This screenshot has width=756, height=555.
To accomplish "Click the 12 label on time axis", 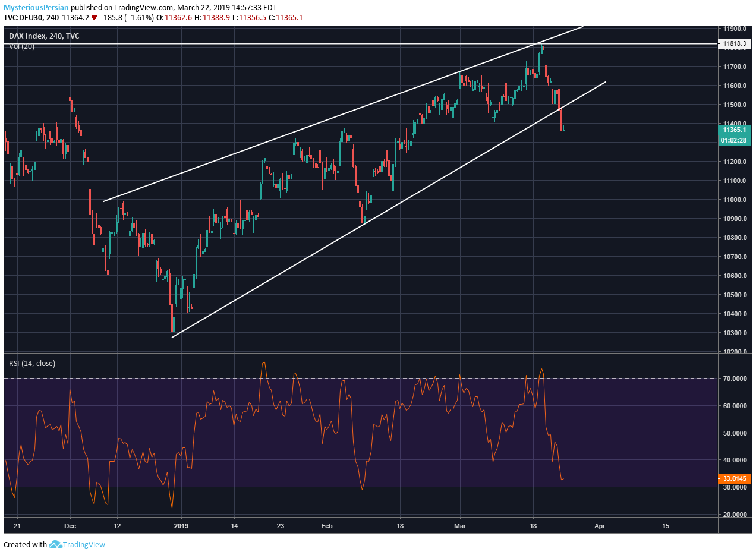I will 116,526.
